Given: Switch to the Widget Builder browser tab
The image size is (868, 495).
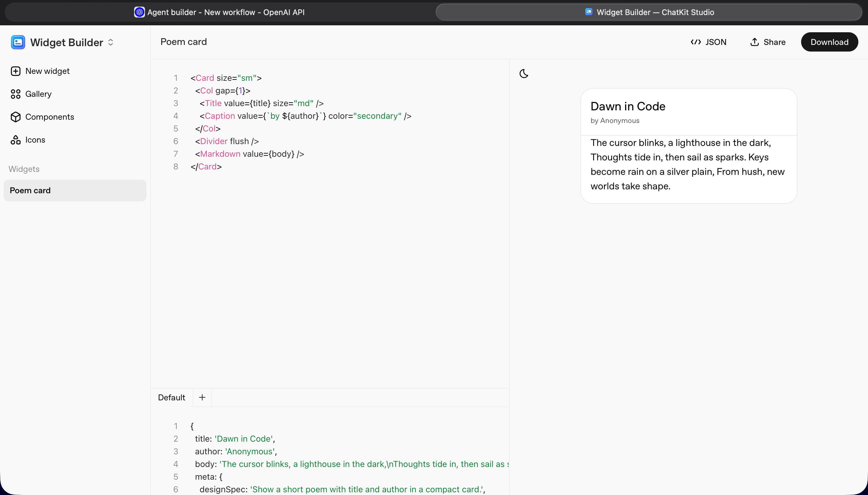Looking at the screenshot, I should tap(649, 12).
